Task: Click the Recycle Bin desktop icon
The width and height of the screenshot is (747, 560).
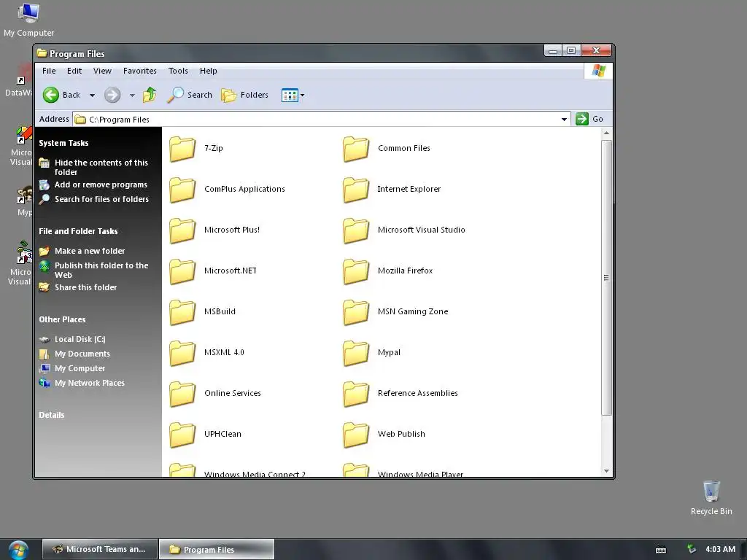Action: click(711, 491)
